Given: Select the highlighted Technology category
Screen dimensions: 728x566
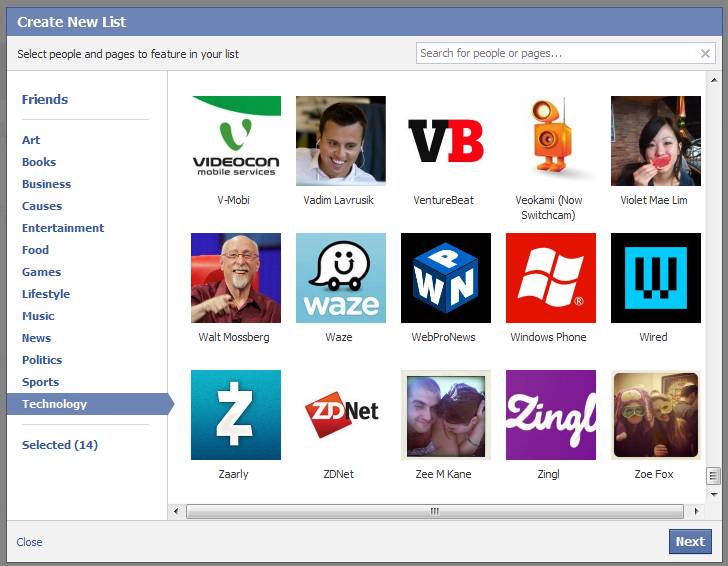Looking at the screenshot, I should coord(91,404).
